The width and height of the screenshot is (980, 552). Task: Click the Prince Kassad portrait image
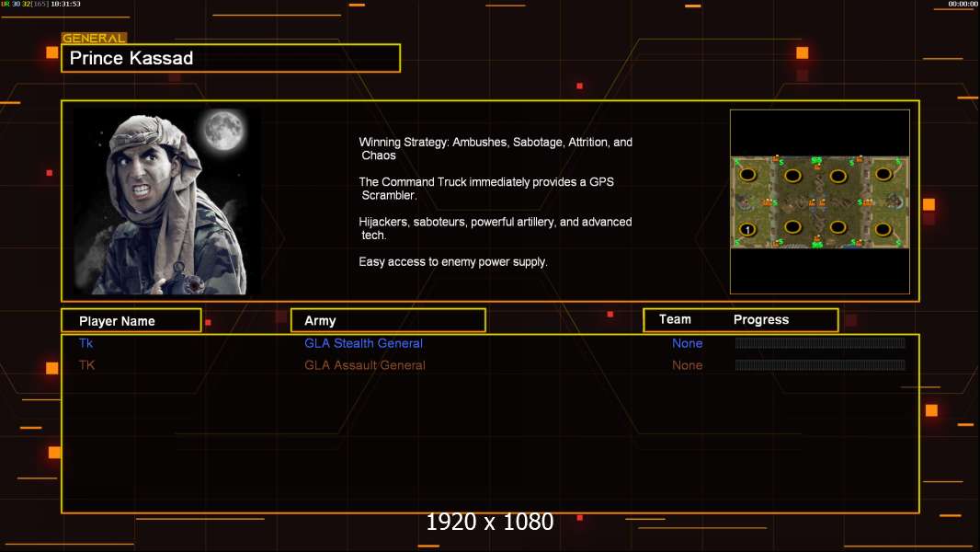click(167, 201)
